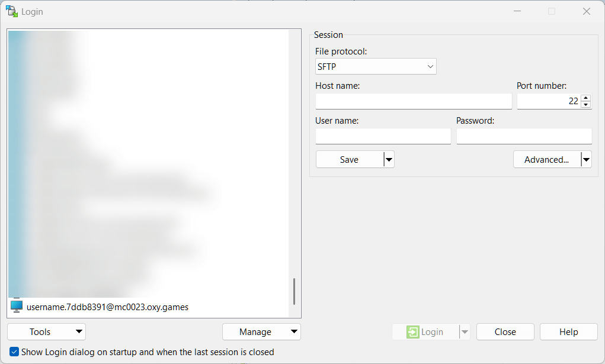605x364 pixels.
Task: Click the Port number input box
Action: coord(548,101)
